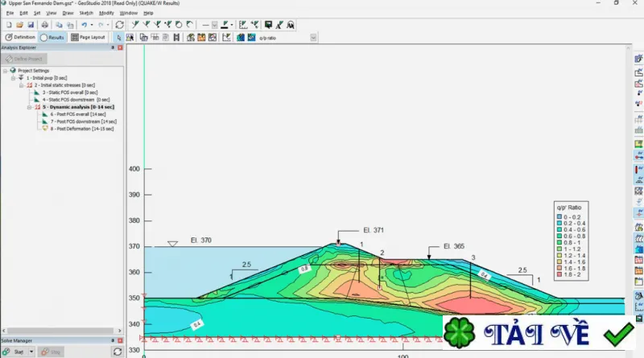Switch to Results view toggle
The image size is (644, 358).
click(x=52, y=37)
